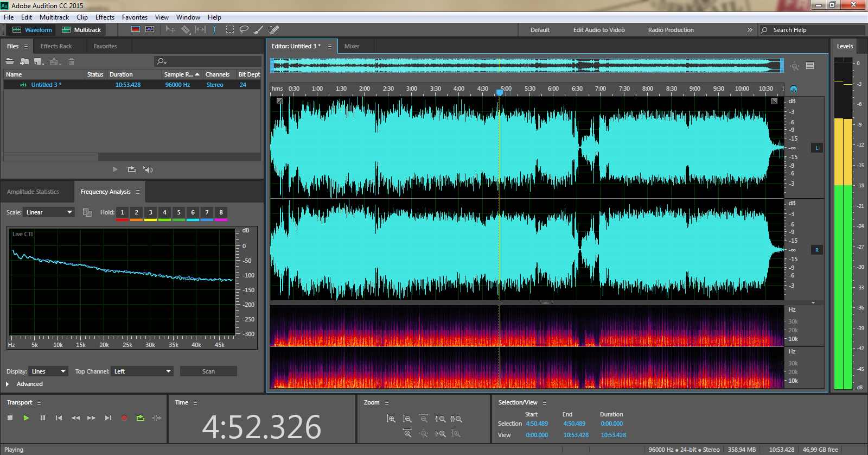Select the Spot Healing Brush tool

click(274, 29)
